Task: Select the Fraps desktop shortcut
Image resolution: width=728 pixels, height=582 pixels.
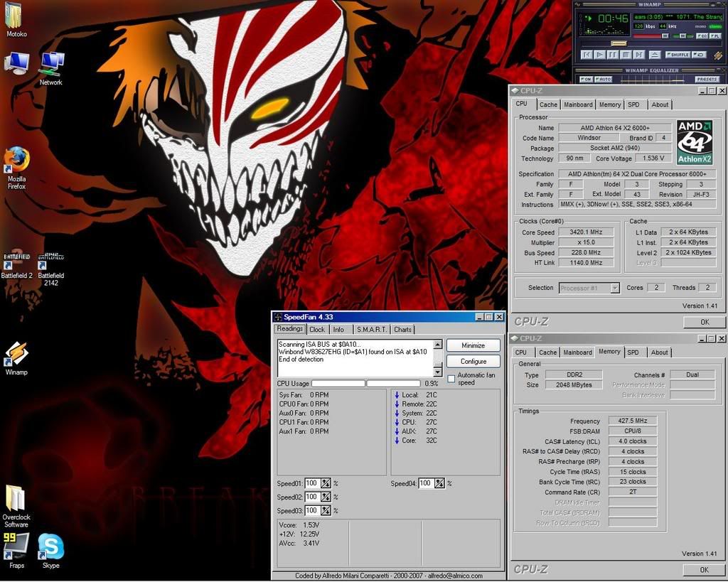Action: [x=16, y=551]
